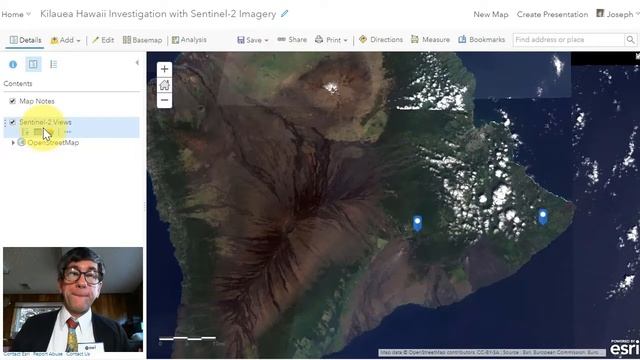Viewport: 640px width, 360px height.
Task: Click the eastern blue map pin
Action: pos(543,216)
